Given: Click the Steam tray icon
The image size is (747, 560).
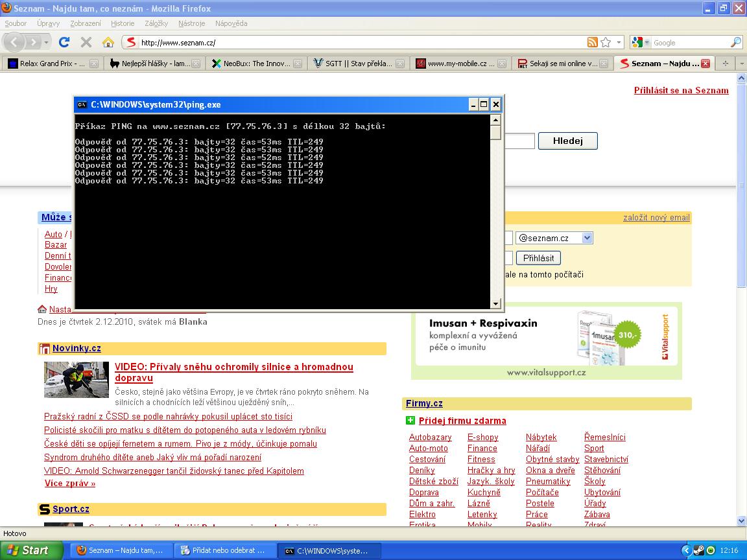Looking at the screenshot, I should coord(699,550).
